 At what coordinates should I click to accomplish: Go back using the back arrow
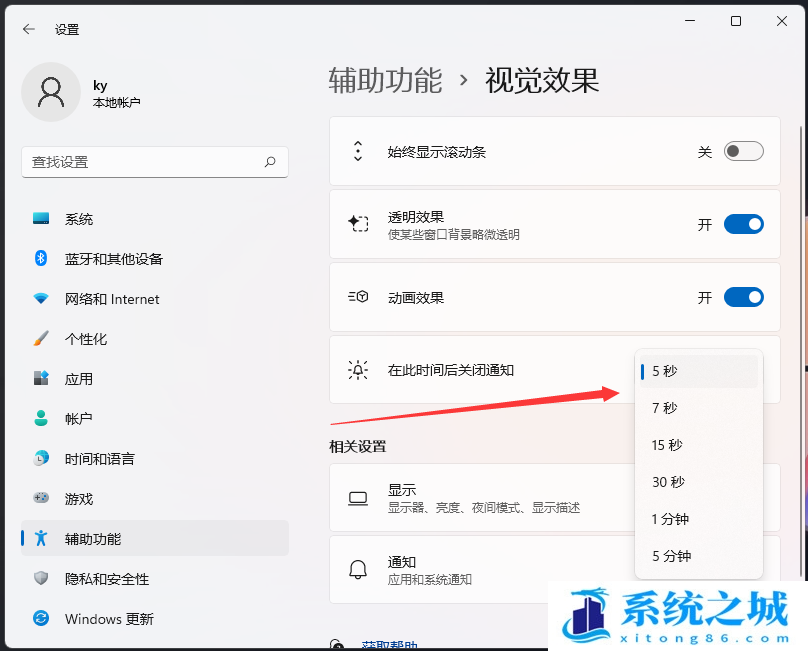pyautogui.click(x=29, y=29)
